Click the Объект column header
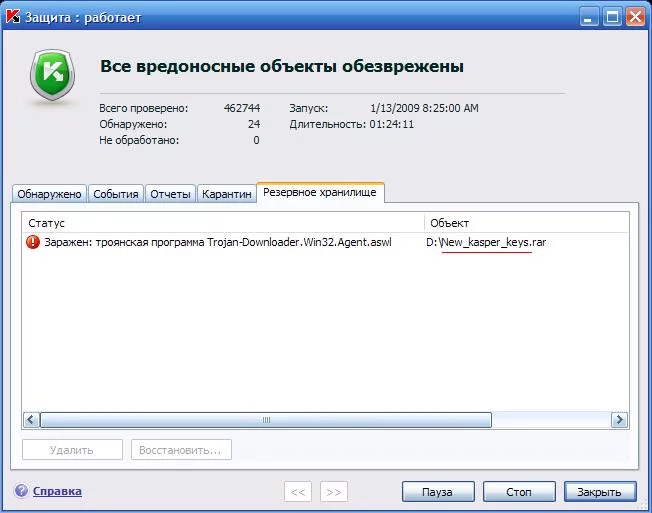The width and height of the screenshot is (652, 513). (526, 223)
